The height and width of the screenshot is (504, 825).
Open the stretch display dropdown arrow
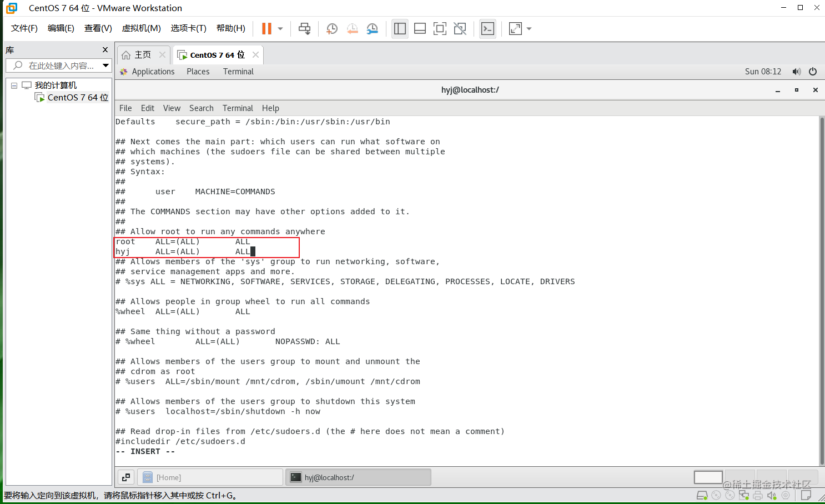click(529, 28)
